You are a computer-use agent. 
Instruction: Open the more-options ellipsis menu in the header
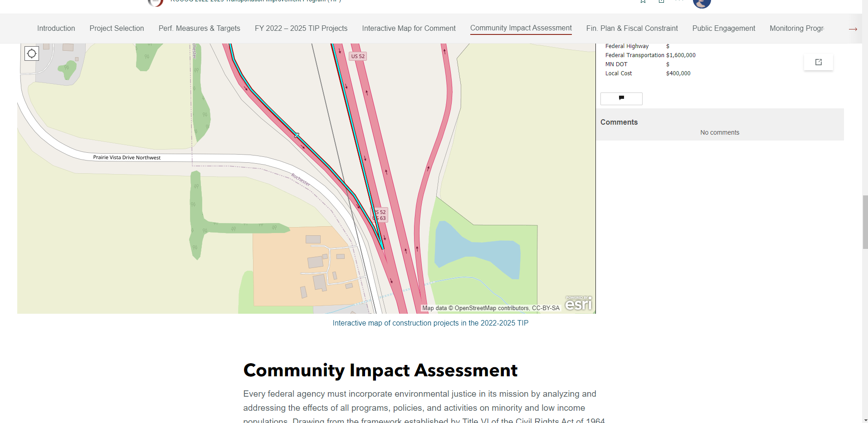(x=679, y=1)
